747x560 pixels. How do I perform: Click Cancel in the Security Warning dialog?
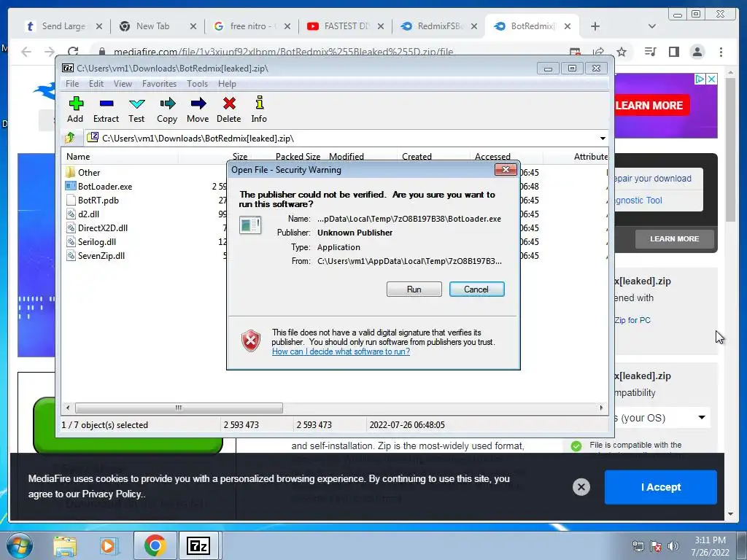click(476, 289)
